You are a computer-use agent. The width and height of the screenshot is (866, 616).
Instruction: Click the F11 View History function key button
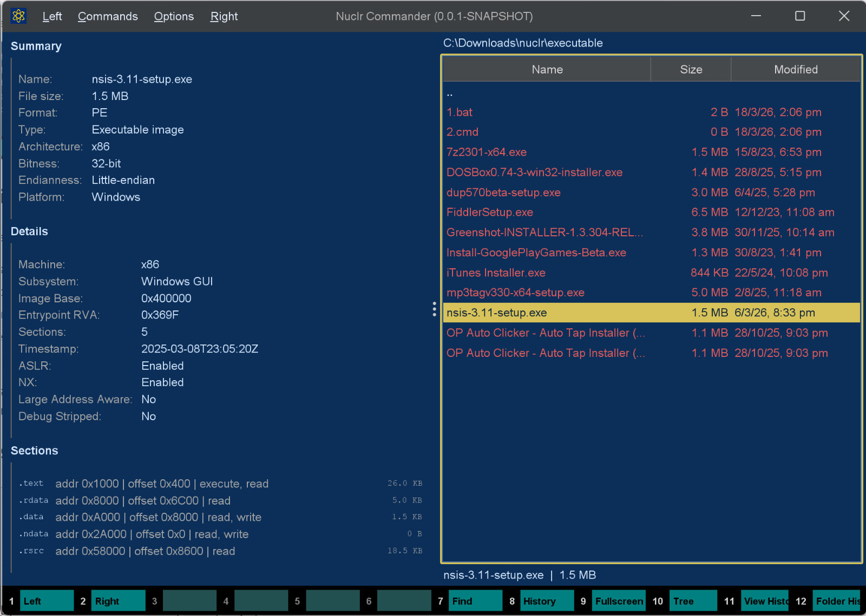(765, 601)
